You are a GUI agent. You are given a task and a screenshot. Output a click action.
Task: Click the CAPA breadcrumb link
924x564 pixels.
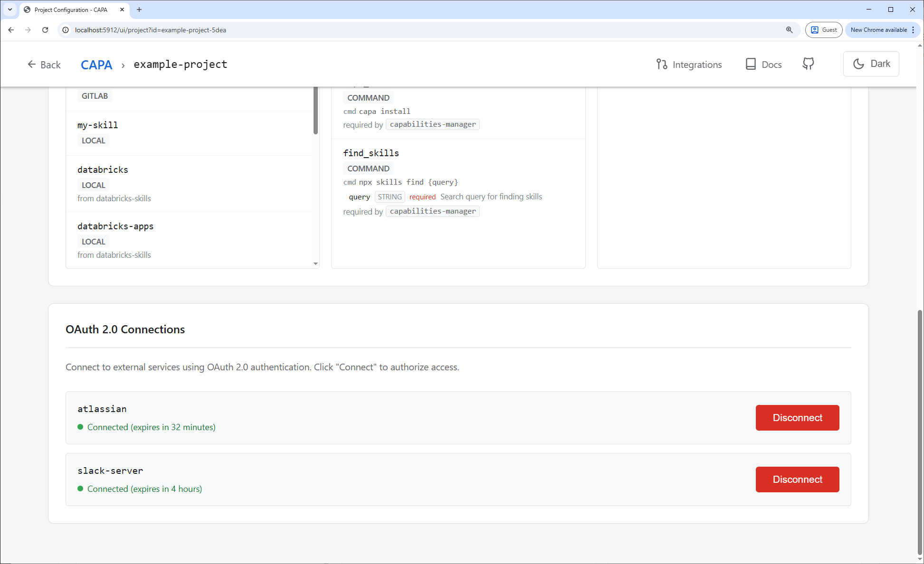tap(96, 65)
